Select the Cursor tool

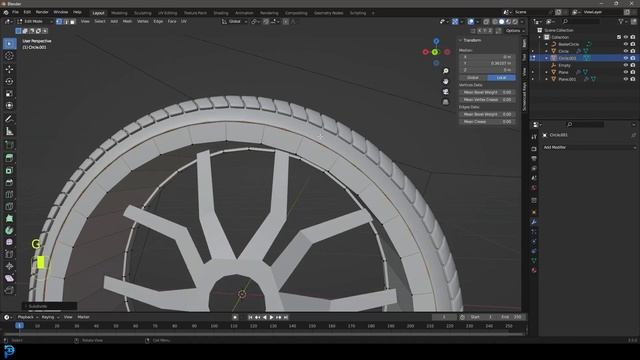[x=9, y=56]
